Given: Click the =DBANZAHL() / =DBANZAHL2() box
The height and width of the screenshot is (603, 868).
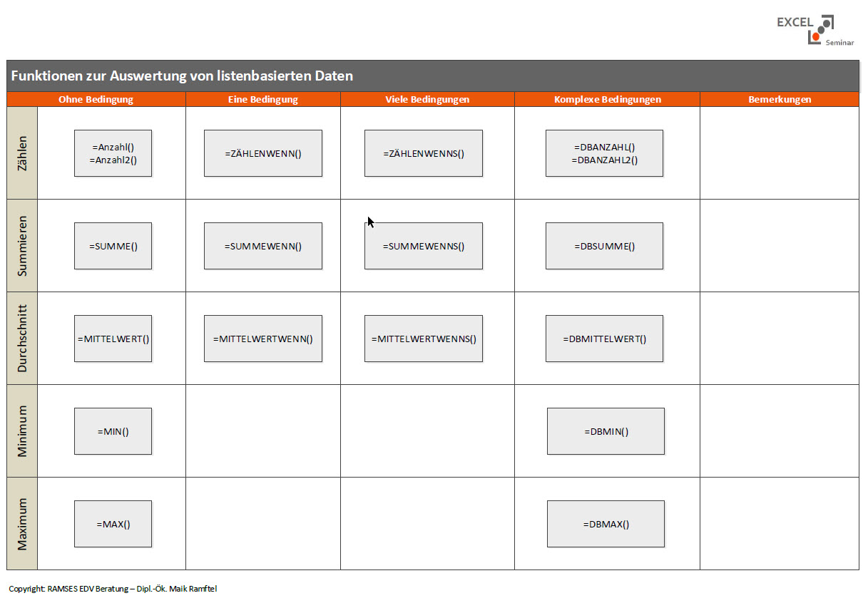Looking at the screenshot, I should click(x=604, y=153).
